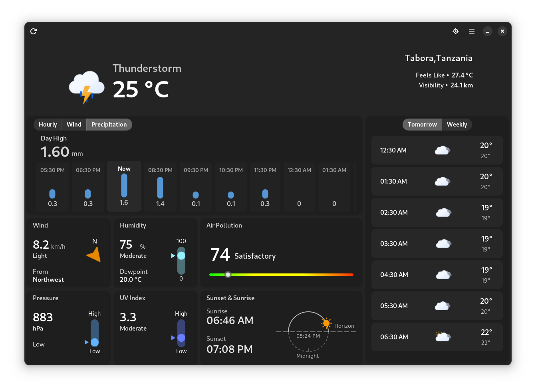This screenshot has height=392, width=536.
Task: Select the Tomorrow forecast tab
Action: 422,125
